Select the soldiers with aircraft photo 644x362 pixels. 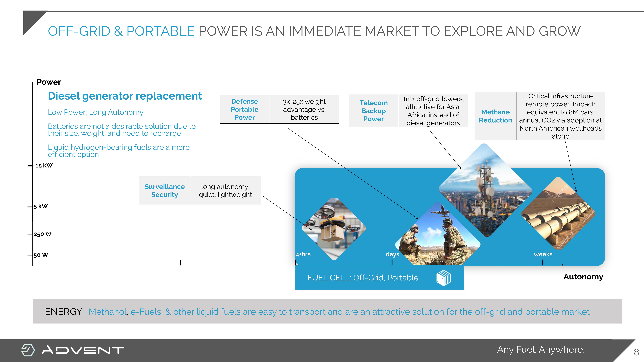point(438,234)
